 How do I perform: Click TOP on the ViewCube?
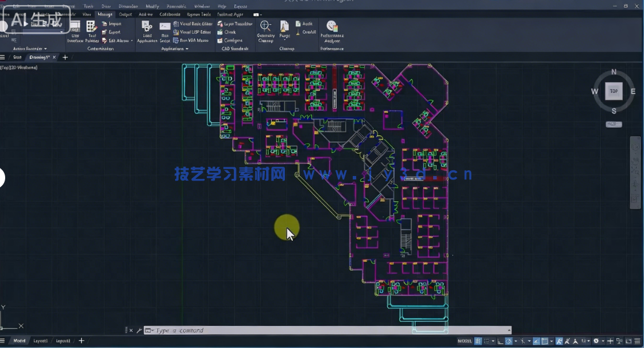pyautogui.click(x=614, y=91)
